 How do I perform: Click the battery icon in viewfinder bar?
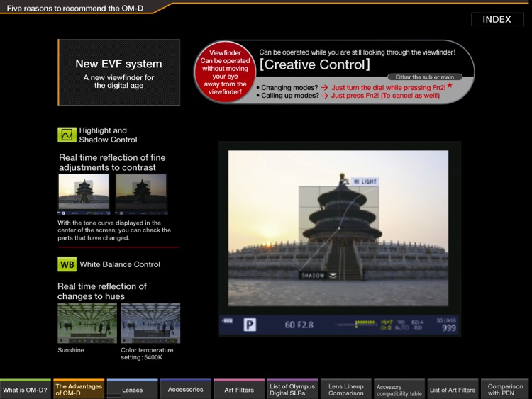pyautogui.click(x=228, y=320)
